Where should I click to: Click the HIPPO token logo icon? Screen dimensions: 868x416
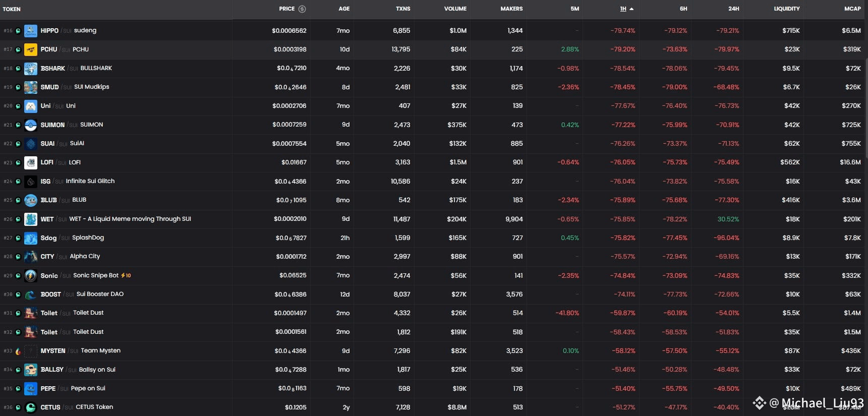pyautogui.click(x=31, y=31)
